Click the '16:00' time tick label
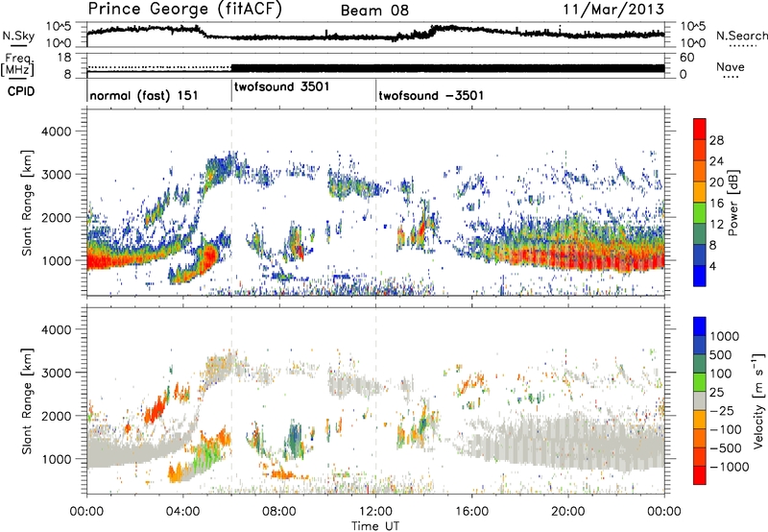 click(x=471, y=512)
